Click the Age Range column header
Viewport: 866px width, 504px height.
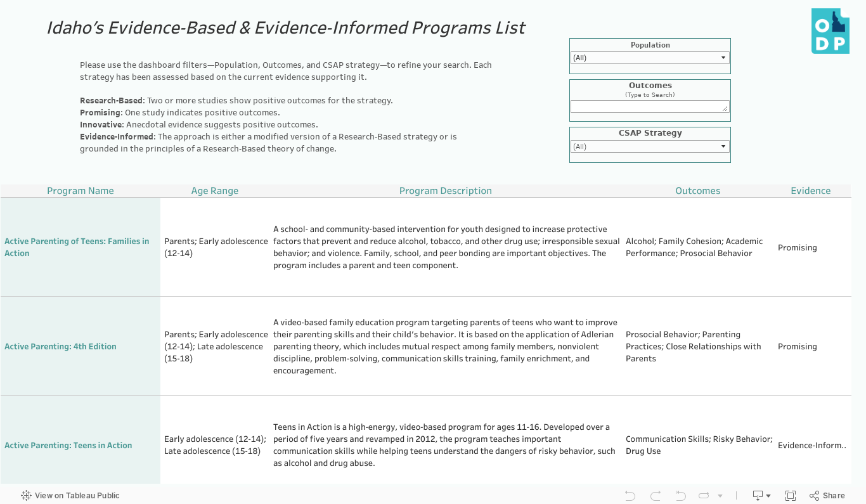pyautogui.click(x=215, y=191)
